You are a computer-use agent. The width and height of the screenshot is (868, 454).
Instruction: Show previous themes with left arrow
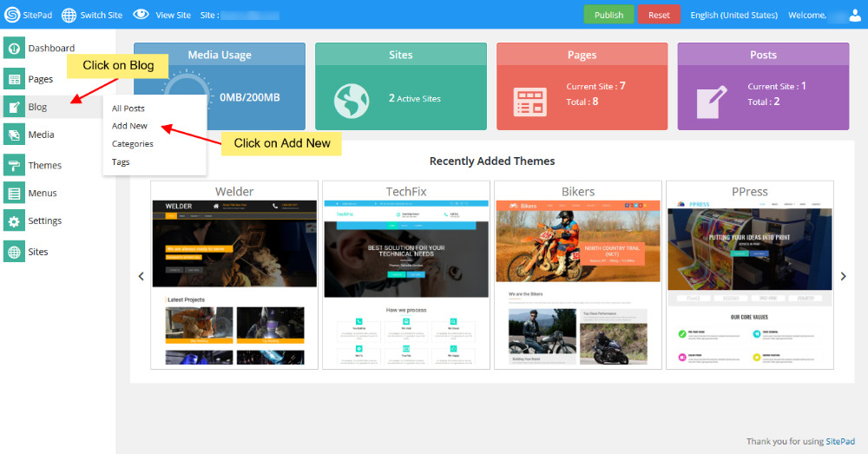pos(141,276)
